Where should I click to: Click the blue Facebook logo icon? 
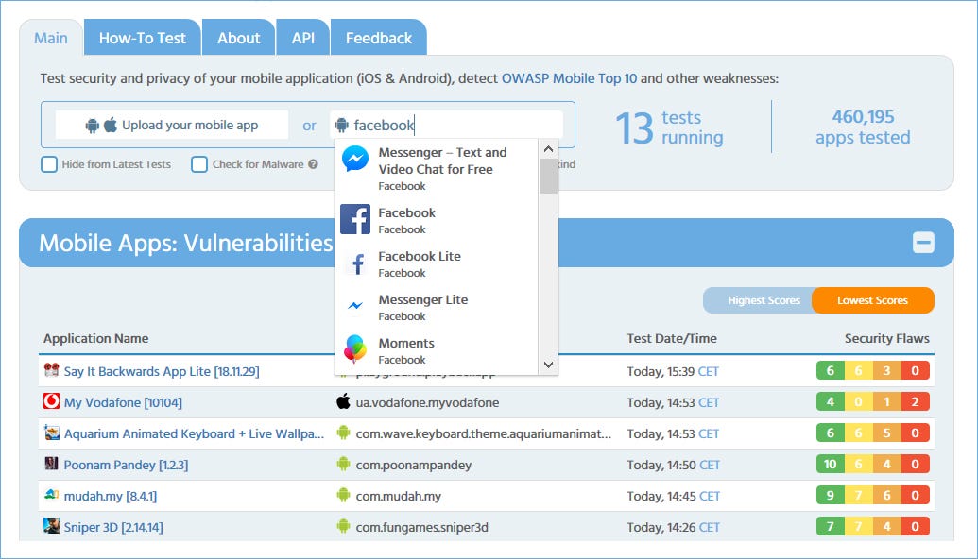pos(355,219)
